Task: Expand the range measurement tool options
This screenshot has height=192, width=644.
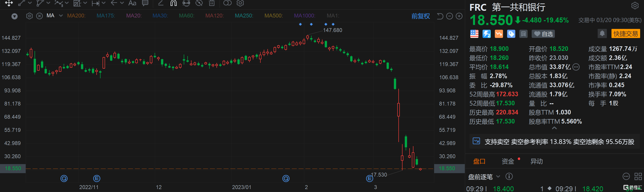Action: click(x=104, y=3)
